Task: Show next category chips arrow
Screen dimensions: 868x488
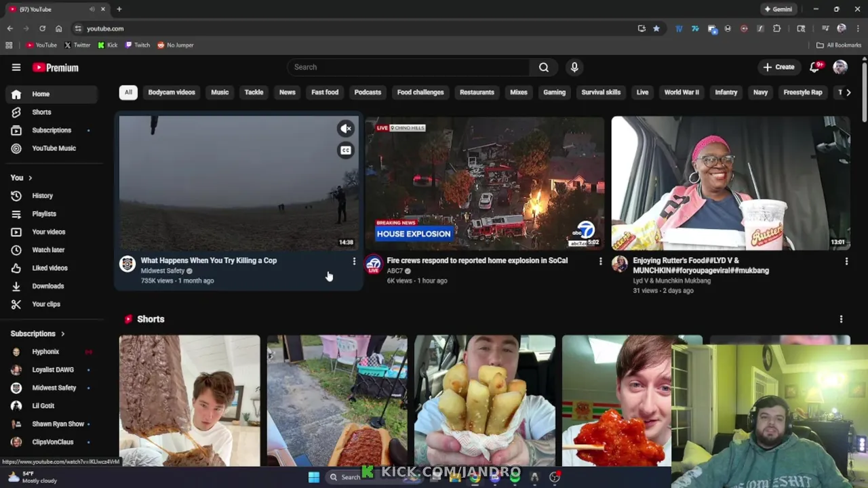Action: 848,92
